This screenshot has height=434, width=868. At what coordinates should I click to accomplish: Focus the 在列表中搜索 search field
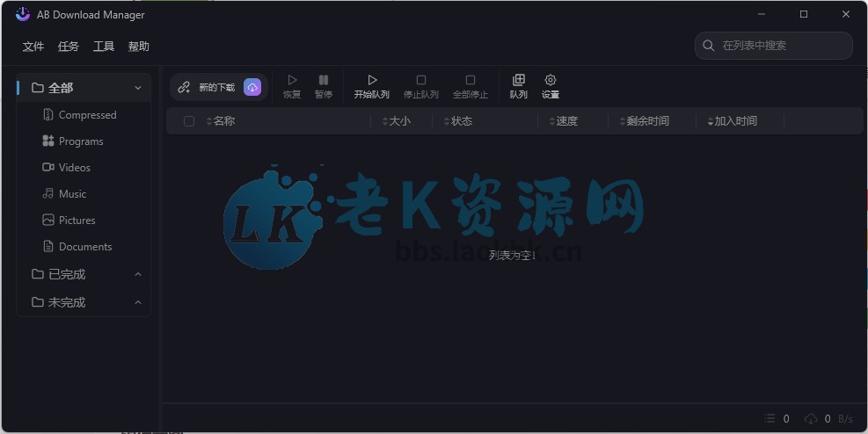pyautogui.click(x=773, y=46)
